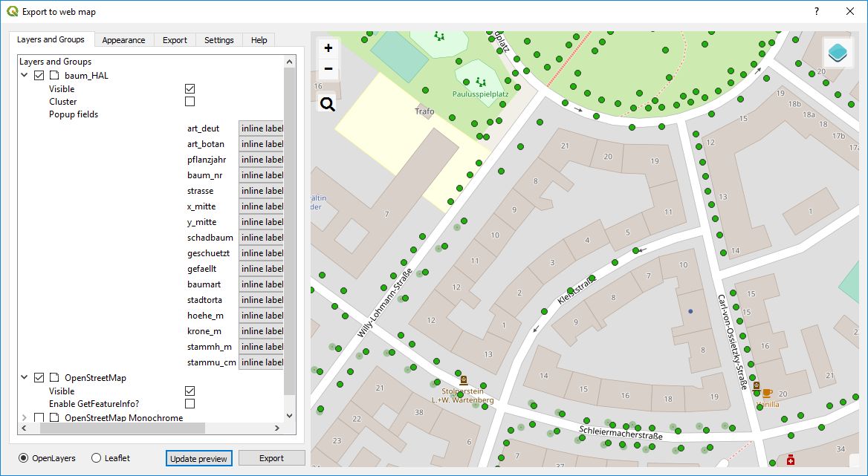Switch to the Appearance tab
This screenshot has height=476, width=868.
(x=123, y=40)
